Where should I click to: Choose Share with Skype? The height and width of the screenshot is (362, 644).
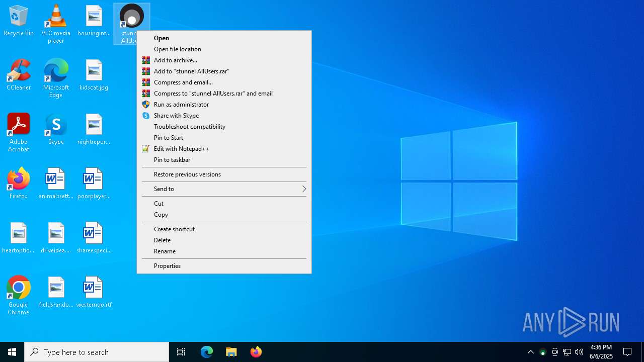point(224,116)
